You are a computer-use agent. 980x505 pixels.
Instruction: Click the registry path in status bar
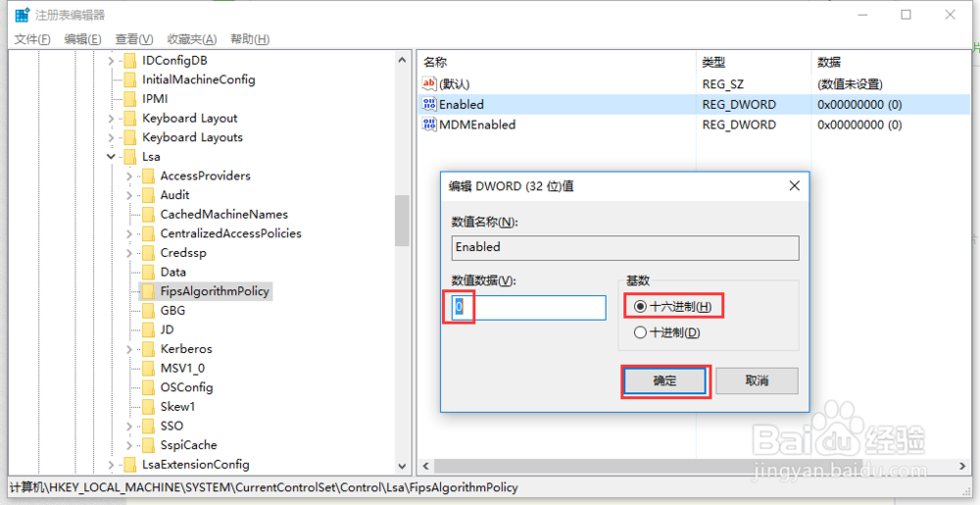point(264,487)
